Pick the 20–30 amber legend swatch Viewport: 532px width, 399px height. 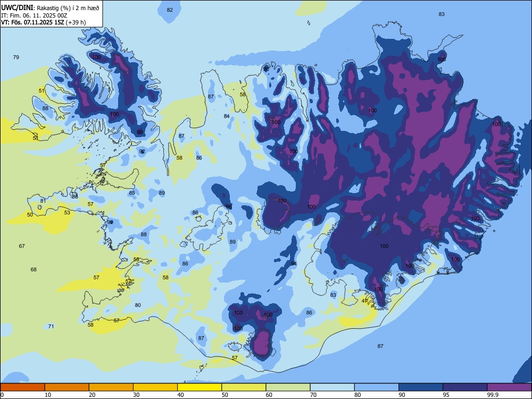click(x=111, y=387)
